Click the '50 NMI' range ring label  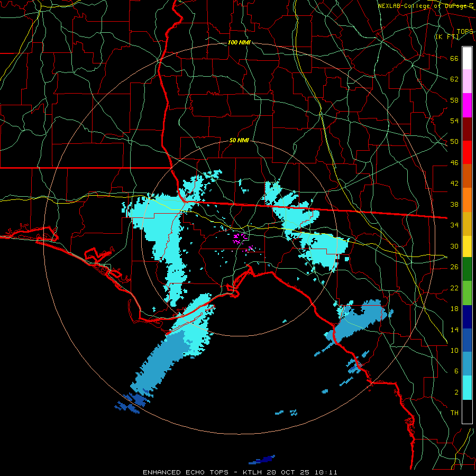(x=239, y=140)
